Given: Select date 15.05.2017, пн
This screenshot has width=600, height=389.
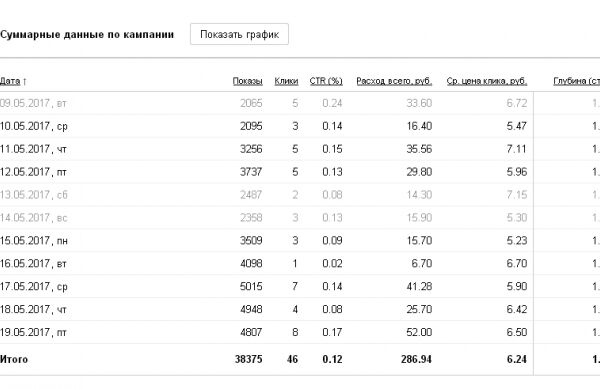Looking at the screenshot, I should click(34, 241).
